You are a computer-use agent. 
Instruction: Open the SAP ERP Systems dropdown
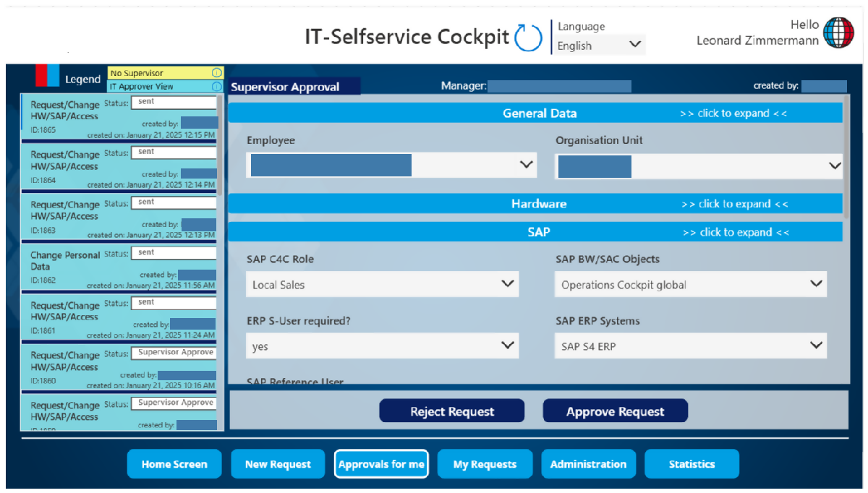[x=690, y=346]
